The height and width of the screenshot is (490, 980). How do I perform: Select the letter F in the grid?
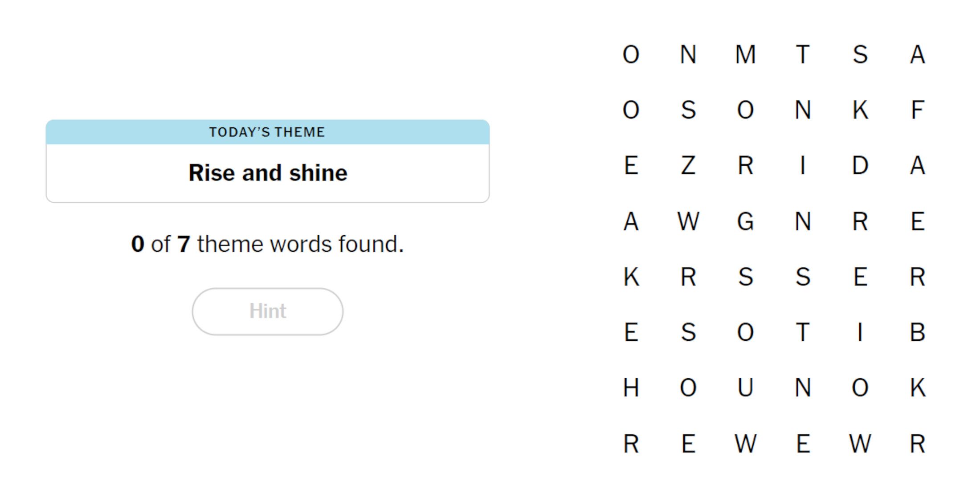pos(917,110)
